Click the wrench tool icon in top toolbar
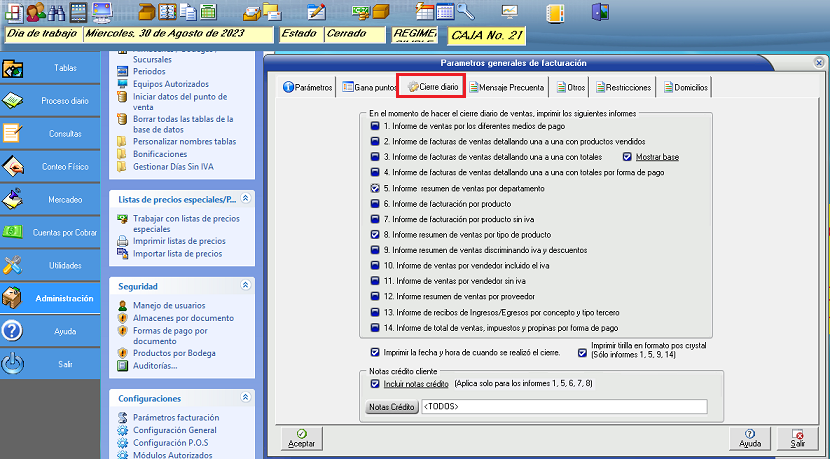830x459 pixels. [x=467, y=12]
